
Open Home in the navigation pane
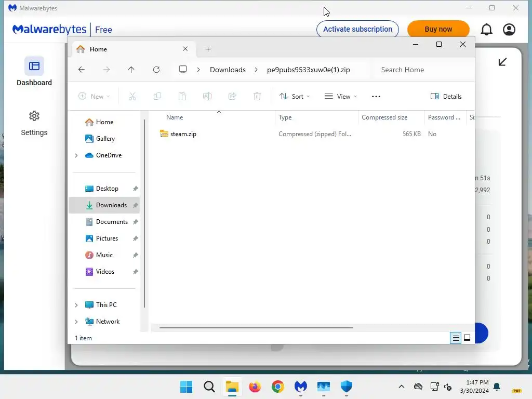(104, 122)
